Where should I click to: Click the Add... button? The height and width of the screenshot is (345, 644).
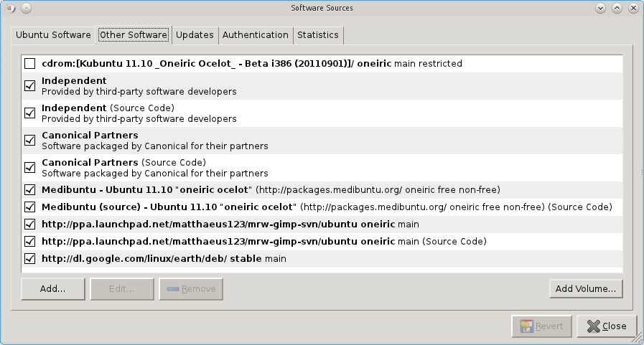[53, 289]
